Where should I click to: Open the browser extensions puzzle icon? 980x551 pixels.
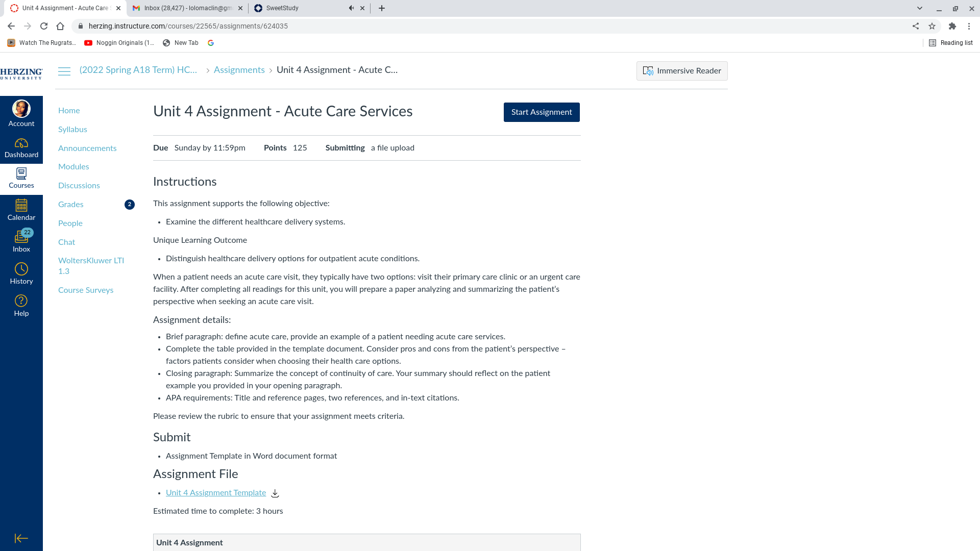click(x=952, y=26)
